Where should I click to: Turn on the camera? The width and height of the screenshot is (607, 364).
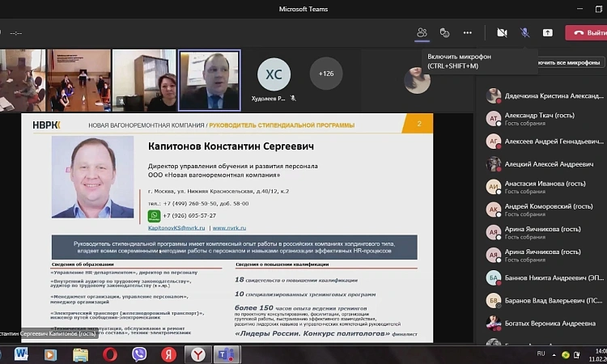[x=502, y=33]
